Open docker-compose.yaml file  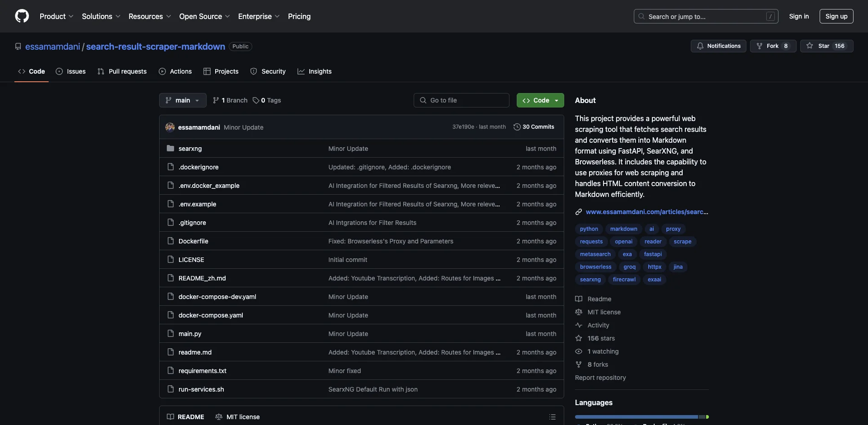coord(211,315)
